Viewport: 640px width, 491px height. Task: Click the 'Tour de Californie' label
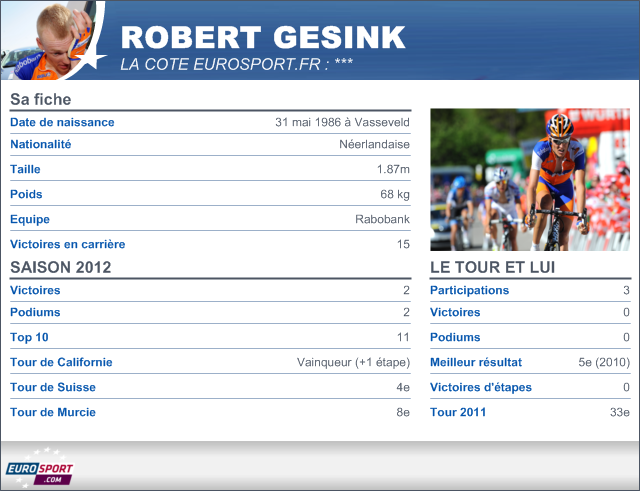click(61, 362)
